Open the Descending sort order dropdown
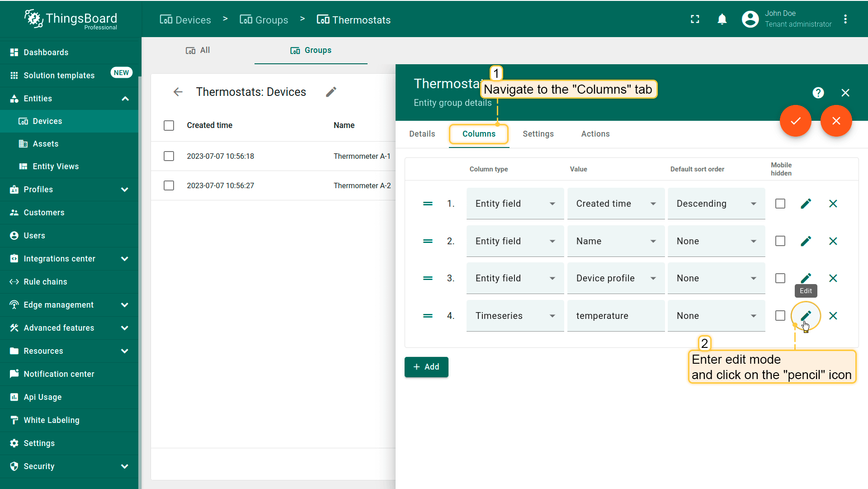This screenshot has width=868, height=489. (x=716, y=204)
